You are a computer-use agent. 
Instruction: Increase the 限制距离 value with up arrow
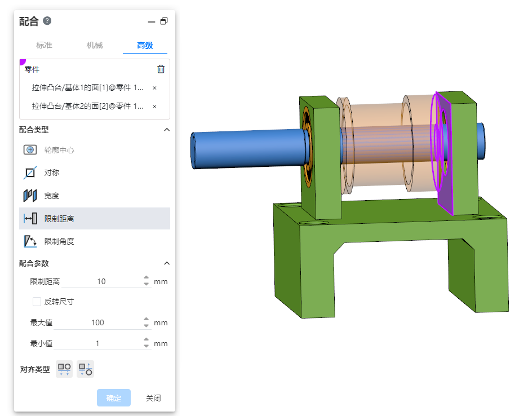point(147,278)
